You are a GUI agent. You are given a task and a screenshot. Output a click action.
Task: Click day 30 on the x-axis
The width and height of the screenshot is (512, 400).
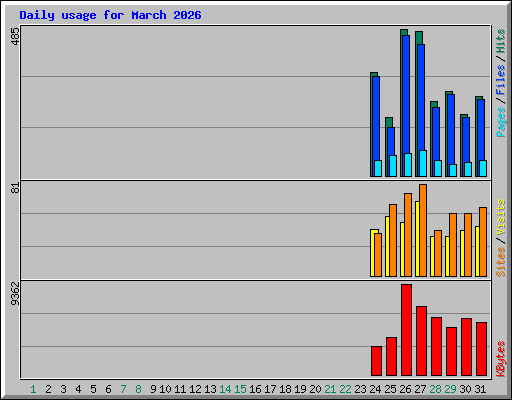point(465,389)
